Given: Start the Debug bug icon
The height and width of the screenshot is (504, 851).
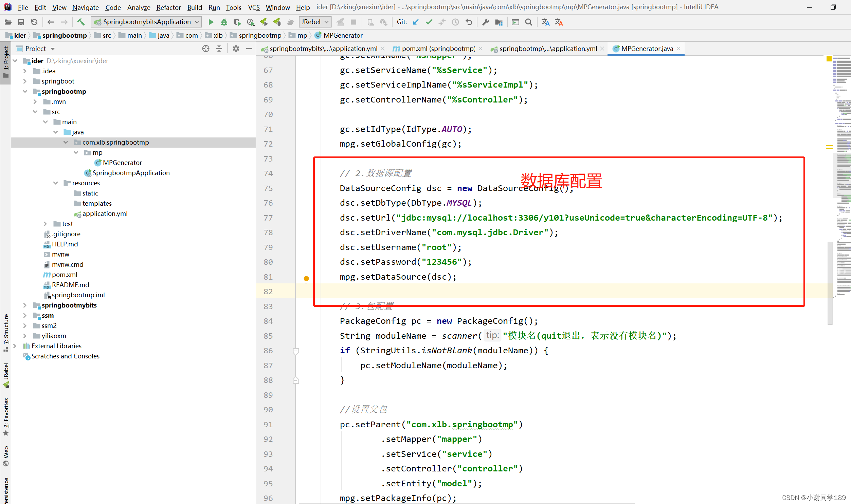Looking at the screenshot, I should 224,22.
